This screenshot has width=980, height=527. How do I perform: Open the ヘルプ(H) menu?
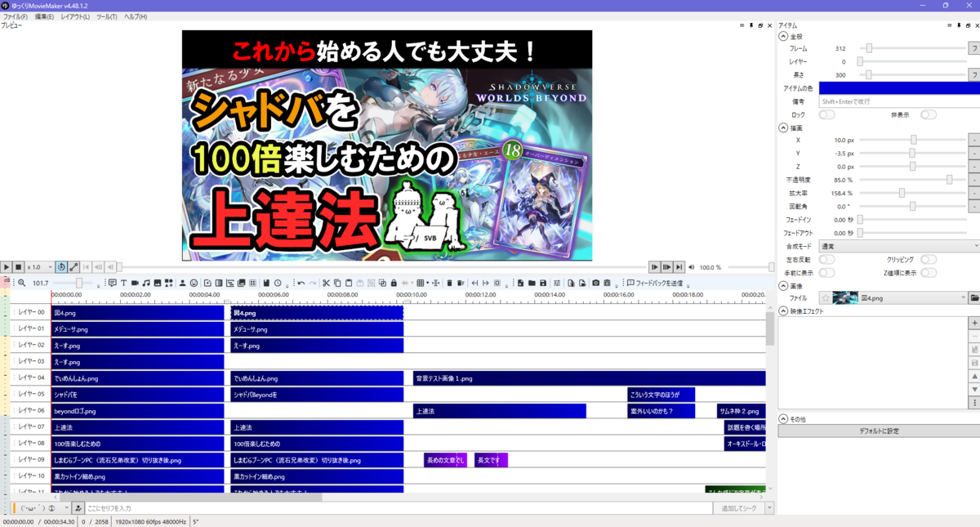click(136, 16)
